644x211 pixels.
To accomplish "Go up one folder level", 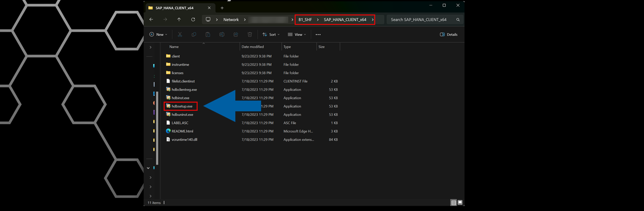I will click(x=179, y=20).
